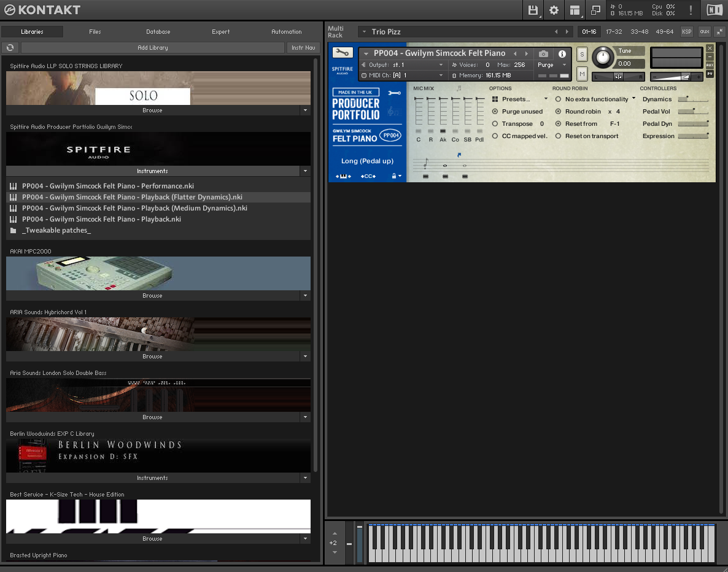Toggle the Round robin x 4 option

click(558, 112)
